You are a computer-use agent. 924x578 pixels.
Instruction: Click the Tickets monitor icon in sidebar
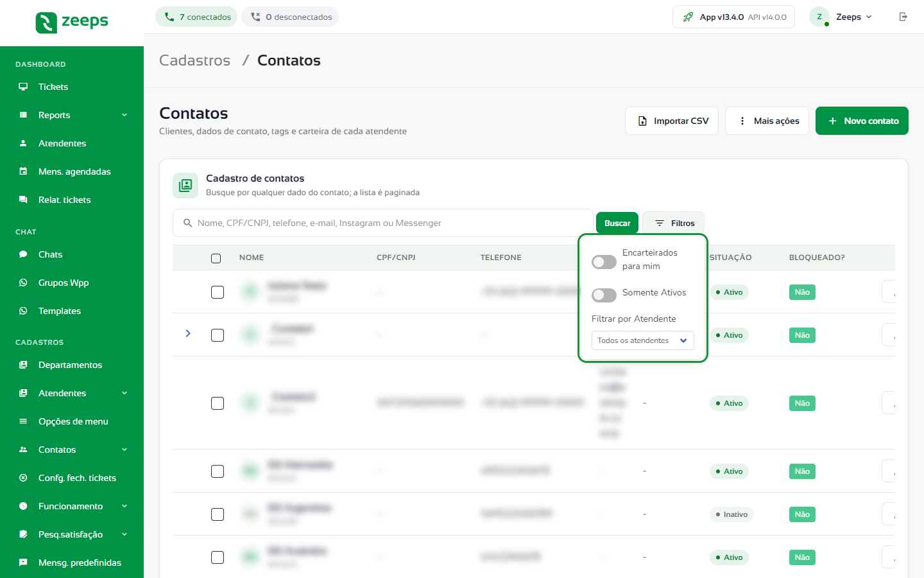pyautogui.click(x=23, y=87)
